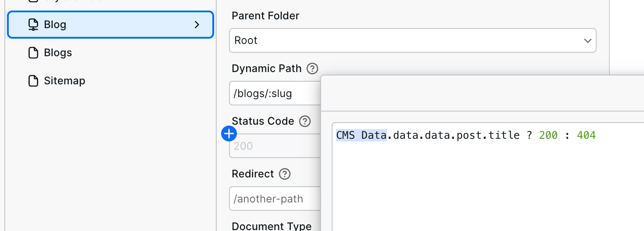Click the Parent Folder label
The image size is (644, 231).
tap(265, 16)
